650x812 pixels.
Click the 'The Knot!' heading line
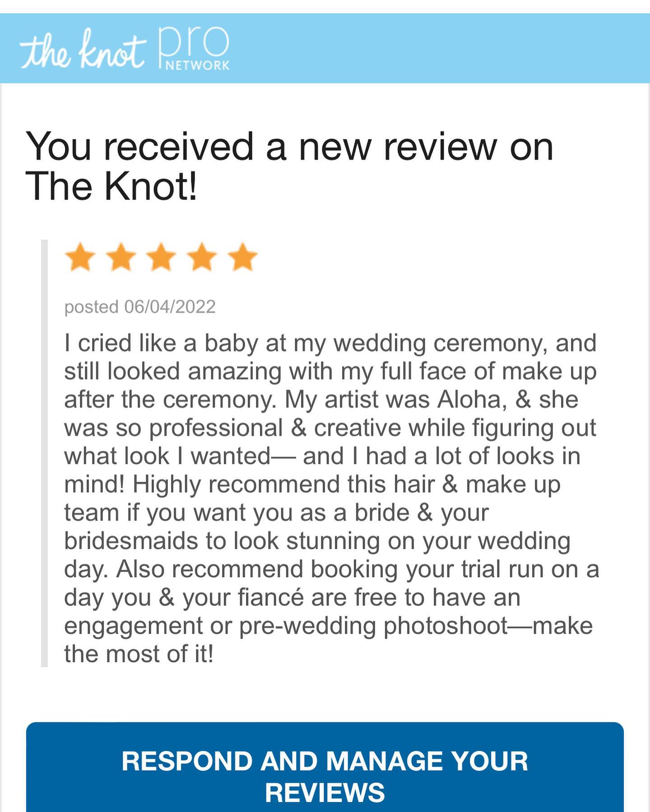point(111,185)
